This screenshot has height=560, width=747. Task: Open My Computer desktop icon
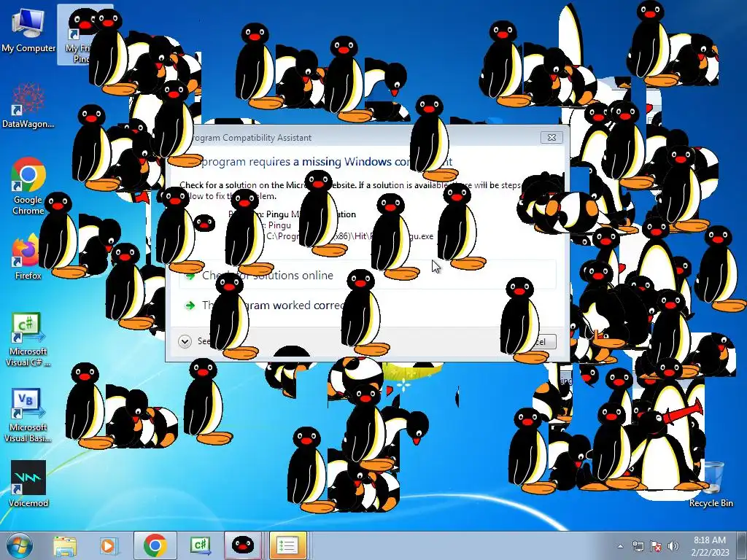pyautogui.click(x=28, y=29)
